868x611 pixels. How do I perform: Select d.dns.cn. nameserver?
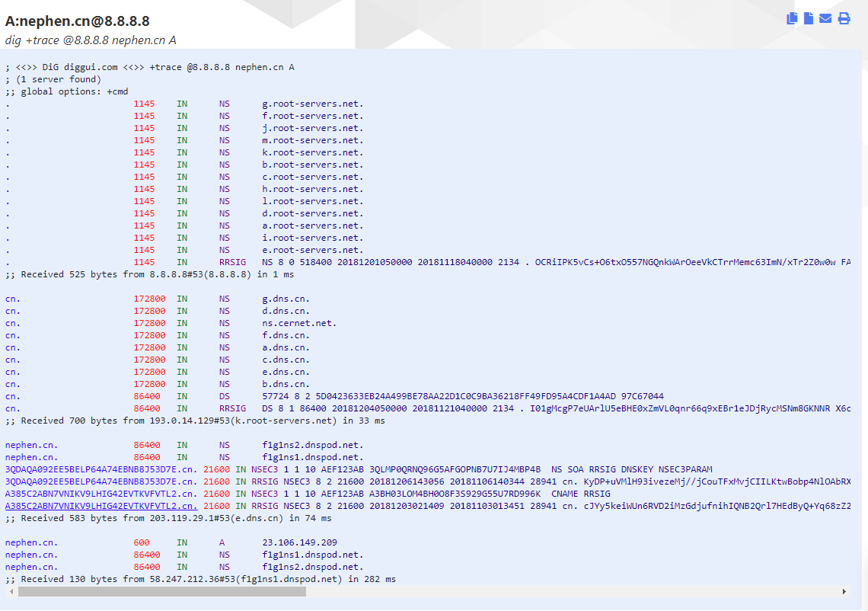coord(286,311)
